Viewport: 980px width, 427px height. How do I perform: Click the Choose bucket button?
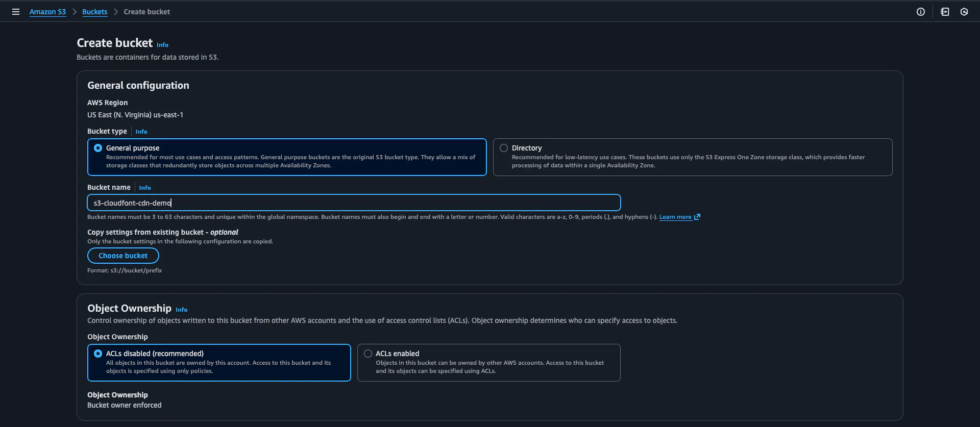(x=123, y=256)
